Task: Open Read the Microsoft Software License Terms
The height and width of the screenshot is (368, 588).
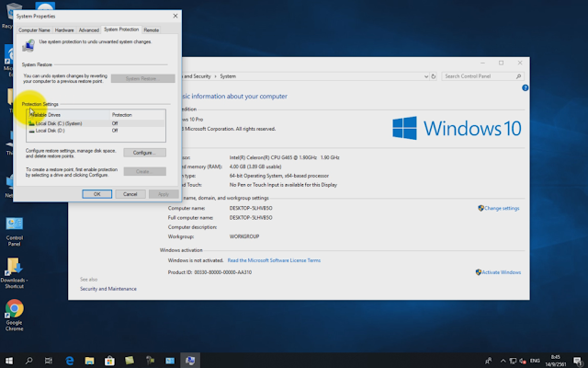Action: (274, 260)
